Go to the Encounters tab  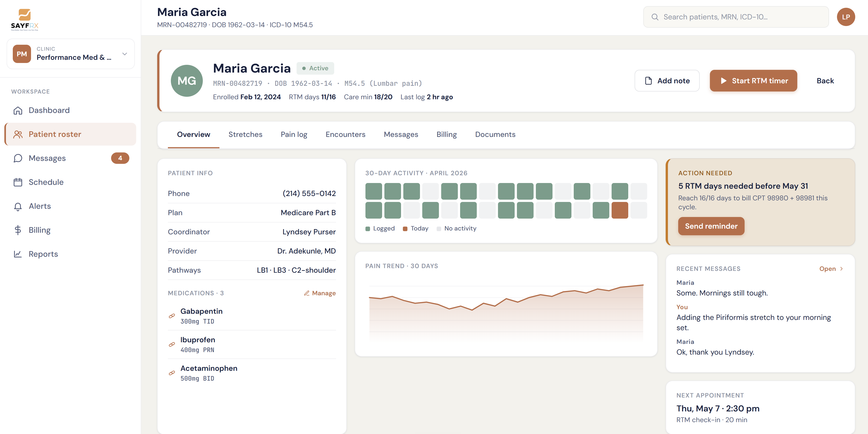point(345,134)
